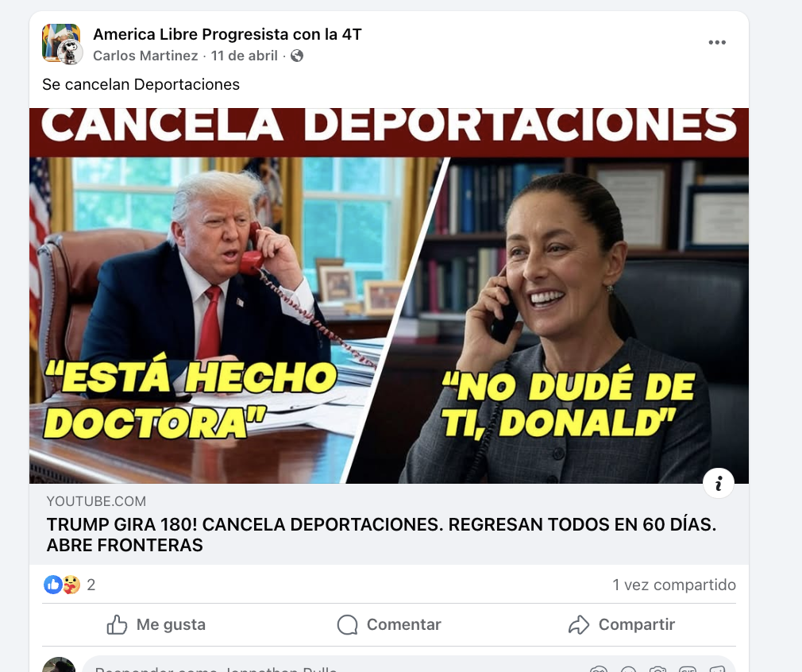Click the 11 de abril post date
This screenshot has width=802, height=672.
(x=245, y=56)
